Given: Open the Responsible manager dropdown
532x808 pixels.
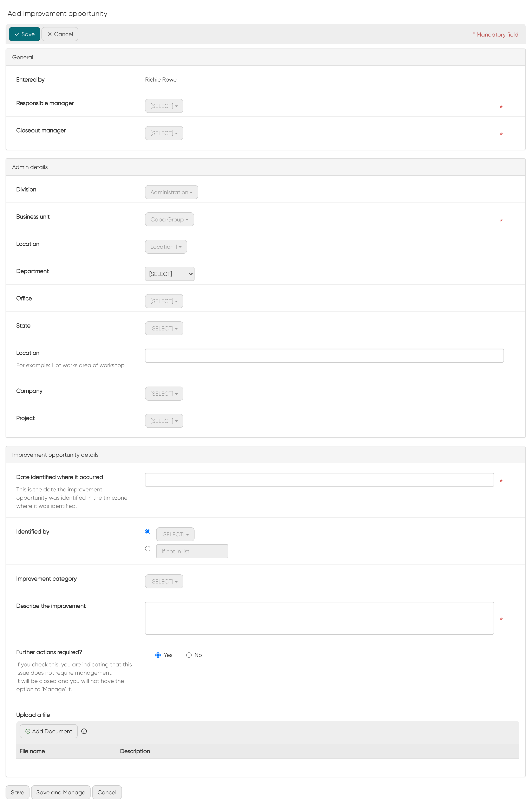Looking at the screenshot, I should 164,106.
